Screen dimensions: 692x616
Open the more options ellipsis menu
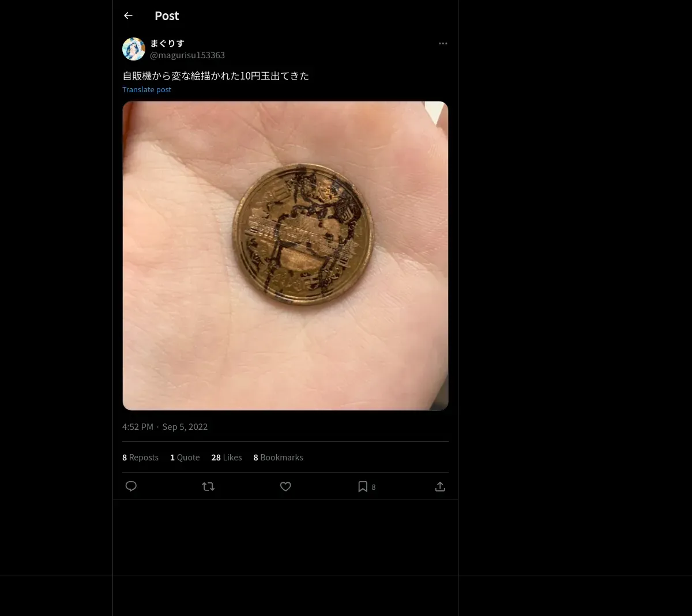pyautogui.click(x=443, y=43)
